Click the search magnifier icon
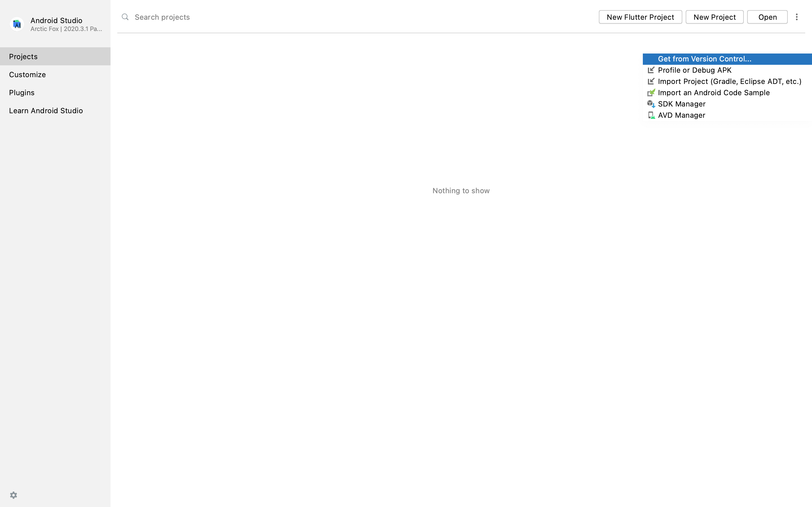 coord(125,17)
